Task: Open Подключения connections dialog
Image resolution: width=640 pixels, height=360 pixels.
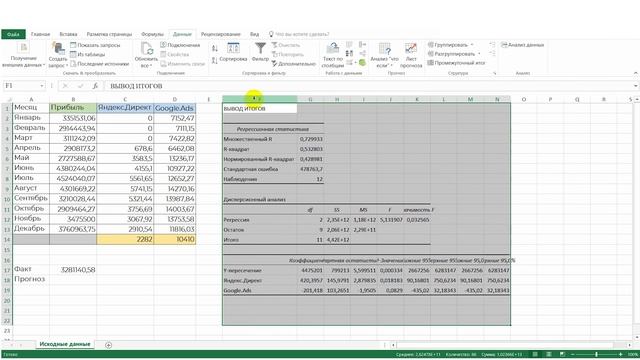Action: (x=180, y=45)
